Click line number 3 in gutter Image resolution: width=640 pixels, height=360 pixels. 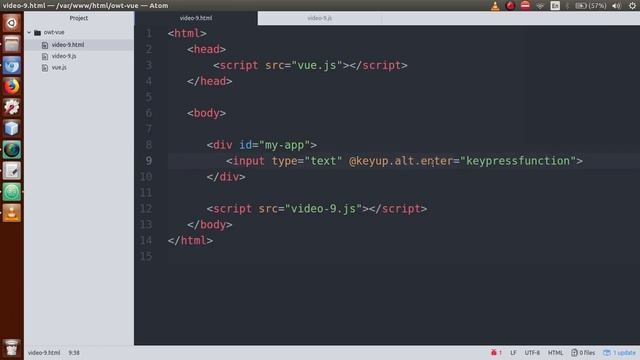coord(149,65)
